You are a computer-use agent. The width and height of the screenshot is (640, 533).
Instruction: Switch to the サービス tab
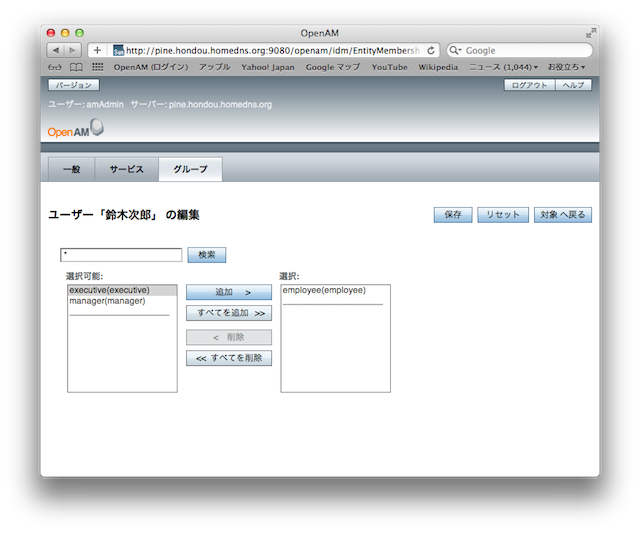[x=126, y=170]
